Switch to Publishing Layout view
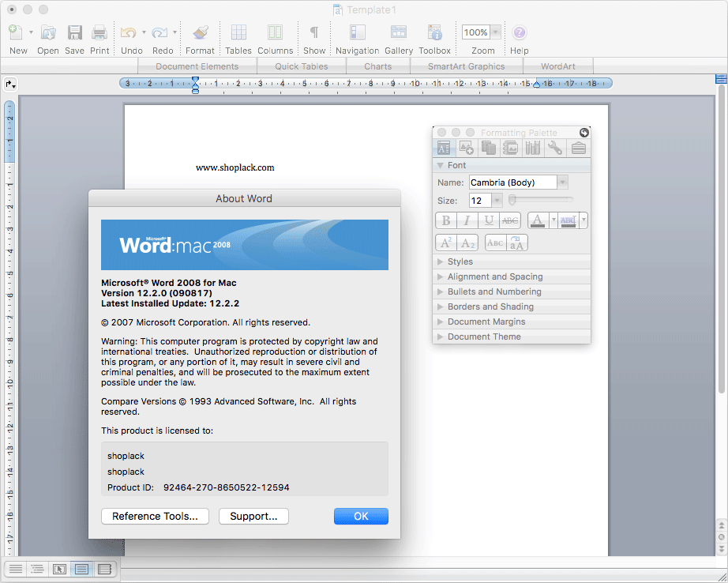This screenshot has height=583, width=728. (x=59, y=569)
